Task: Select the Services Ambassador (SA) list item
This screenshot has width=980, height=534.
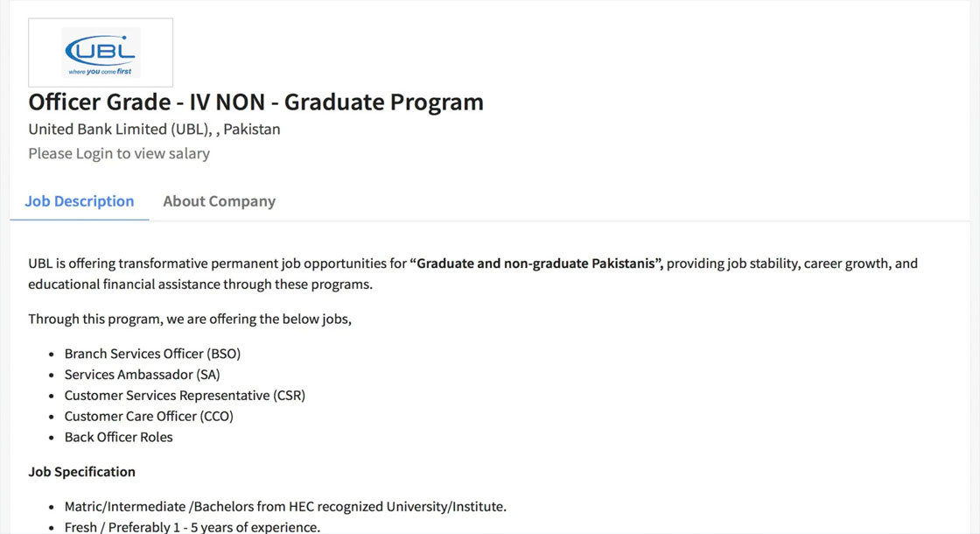Action: 142,375
